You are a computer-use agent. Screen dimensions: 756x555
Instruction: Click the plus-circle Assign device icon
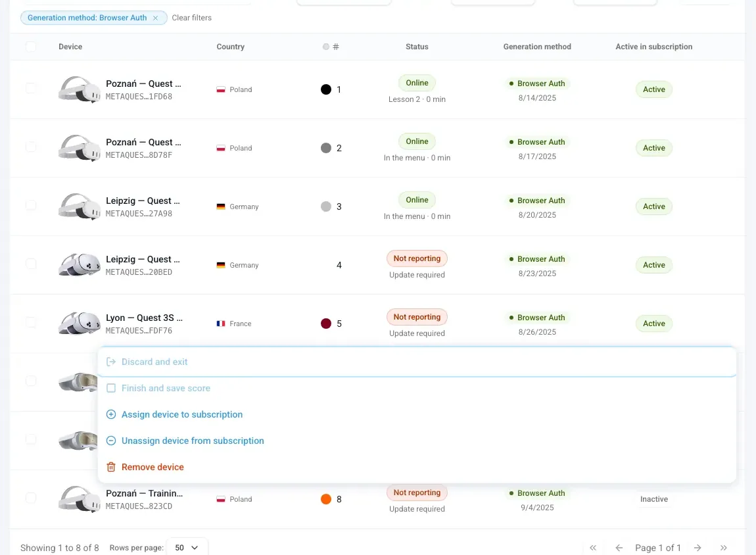pos(111,414)
